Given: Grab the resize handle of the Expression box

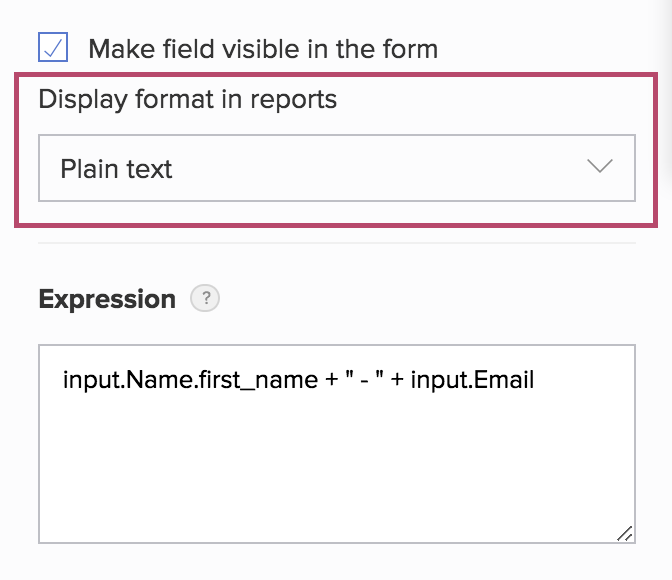Looking at the screenshot, I should 624,534.
